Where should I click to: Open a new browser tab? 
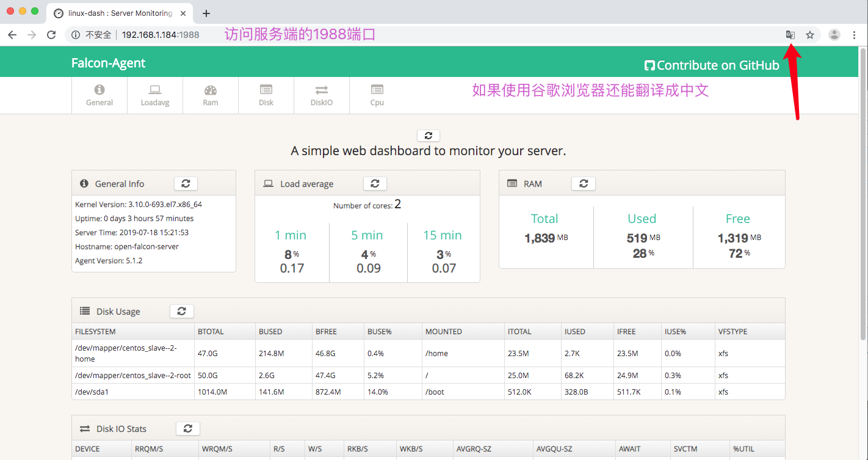pos(206,13)
